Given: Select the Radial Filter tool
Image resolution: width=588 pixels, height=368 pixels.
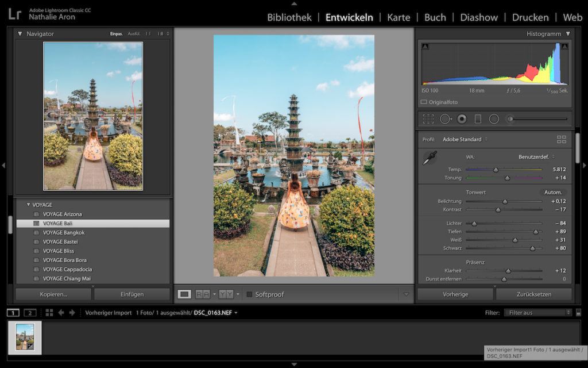Looking at the screenshot, I should pyautogui.click(x=494, y=119).
